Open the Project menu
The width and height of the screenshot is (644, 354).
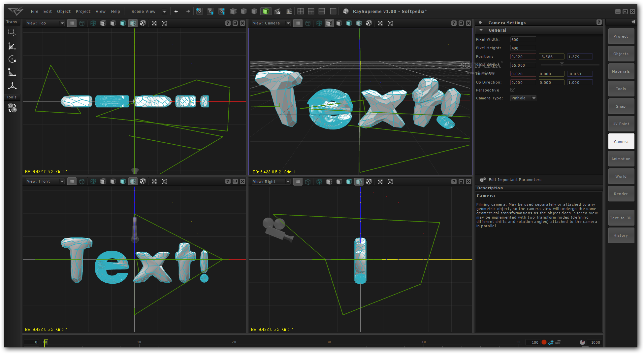[83, 12]
